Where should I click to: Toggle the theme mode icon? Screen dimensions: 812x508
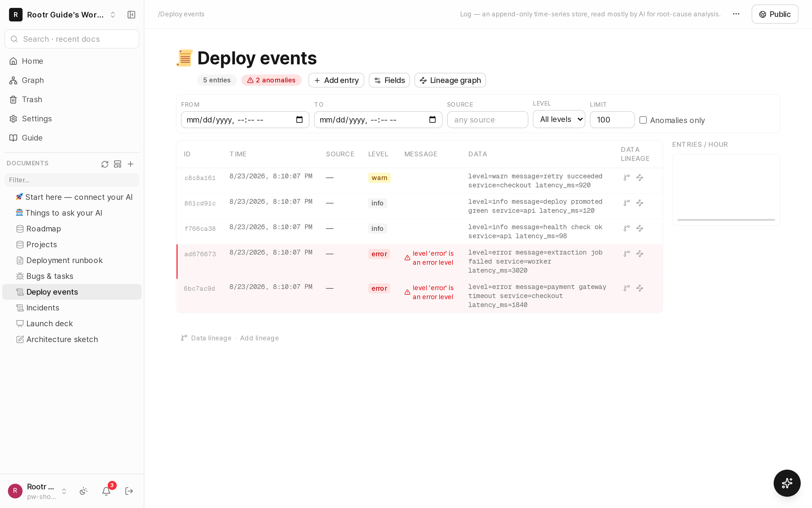[x=83, y=491]
